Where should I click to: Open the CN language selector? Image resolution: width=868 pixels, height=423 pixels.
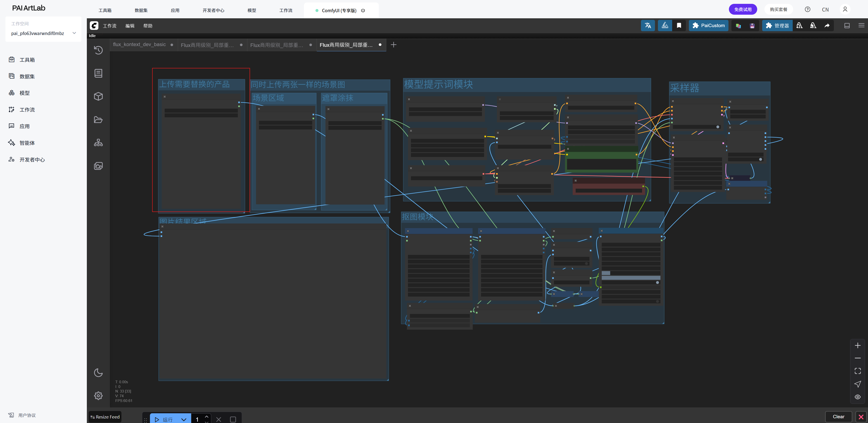tap(825, 9)
